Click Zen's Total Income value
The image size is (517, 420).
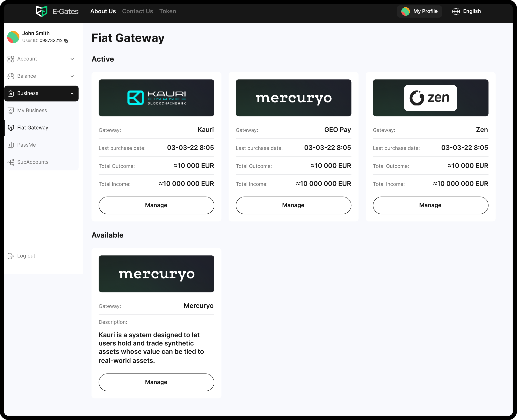[461, 184]
